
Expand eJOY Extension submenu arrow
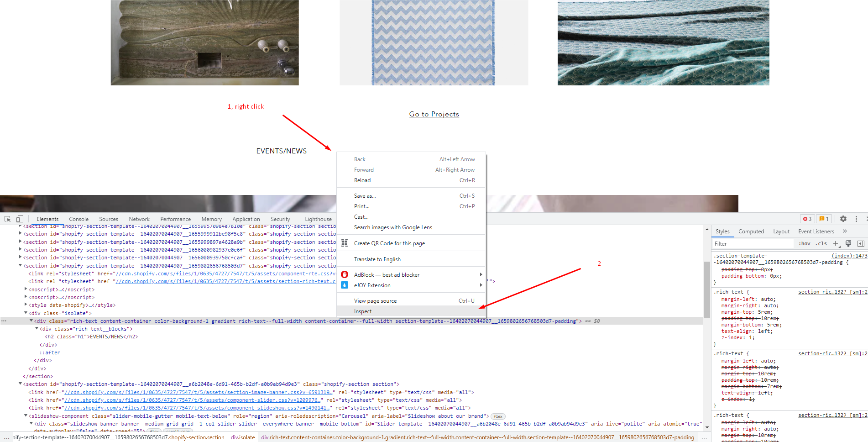[x=481, y=285]
